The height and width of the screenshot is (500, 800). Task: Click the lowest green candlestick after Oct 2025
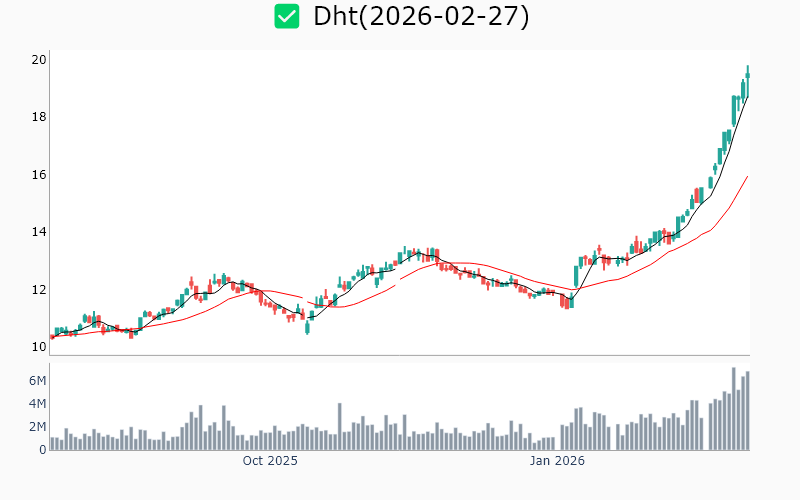coord(307,327)
